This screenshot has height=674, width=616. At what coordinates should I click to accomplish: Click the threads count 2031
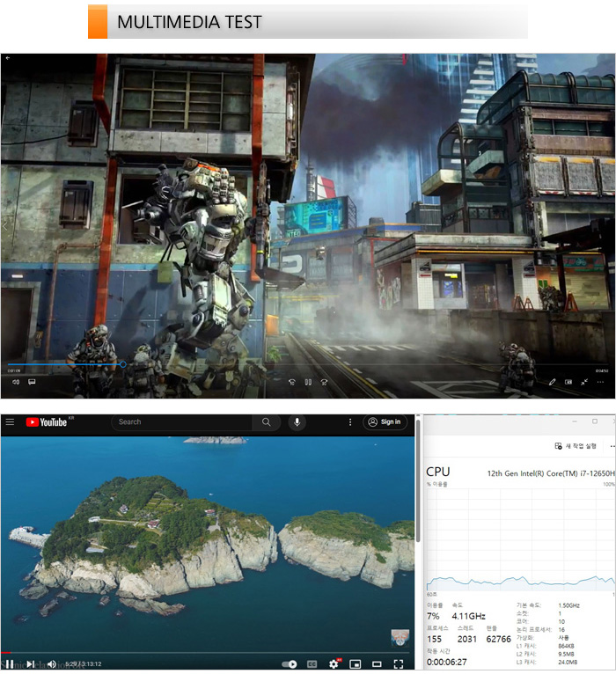click(x=466, y=639)
